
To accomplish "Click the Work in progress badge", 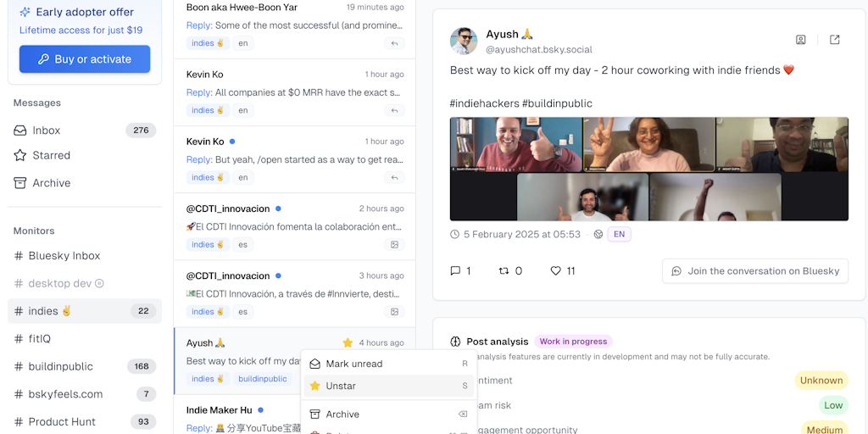I will tap(574, 342).
